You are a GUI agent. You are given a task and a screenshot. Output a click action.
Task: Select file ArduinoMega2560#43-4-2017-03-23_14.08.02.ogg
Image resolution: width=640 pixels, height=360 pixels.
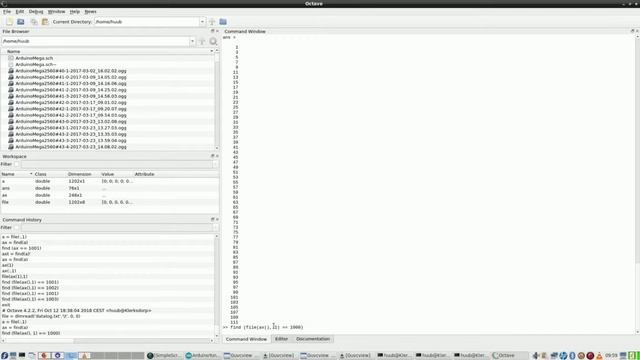click(x=71, y=147)
